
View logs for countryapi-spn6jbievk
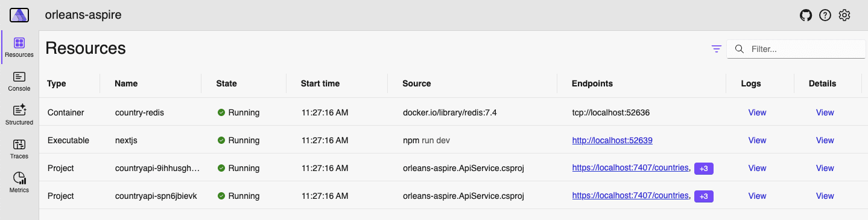757,196
